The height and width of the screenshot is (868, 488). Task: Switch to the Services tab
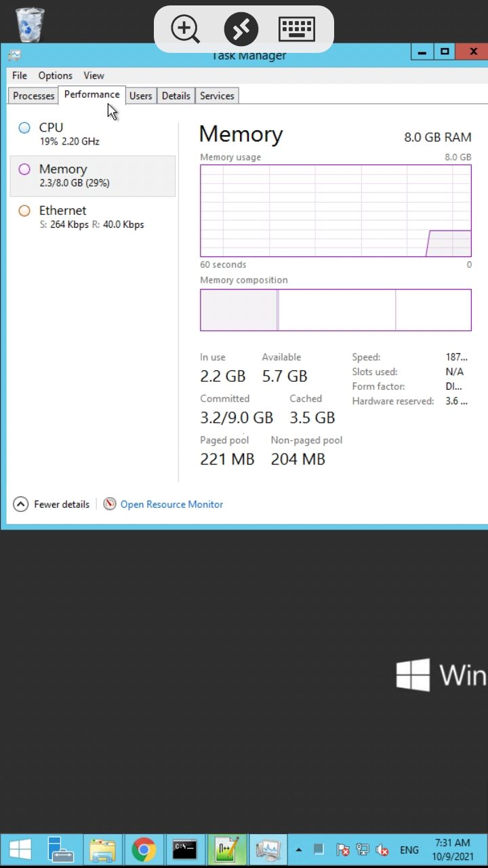point(217,96)
